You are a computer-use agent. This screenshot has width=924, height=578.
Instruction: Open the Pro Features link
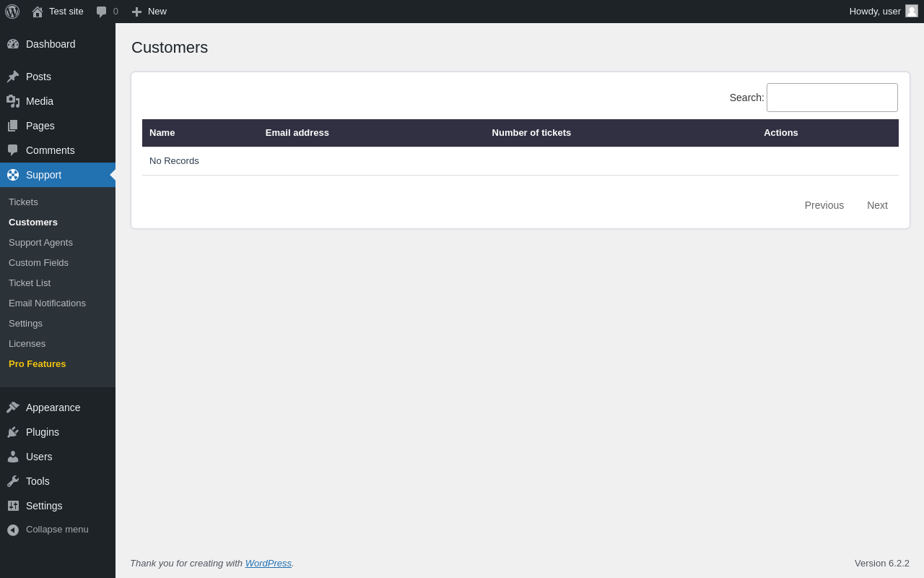(37, 364)
